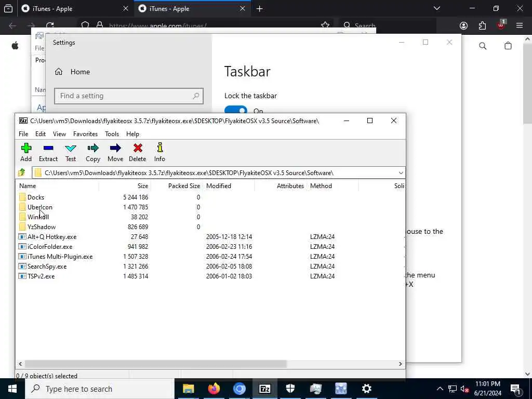
Task: Click the taskbar search box
Action: tap(100, 389)
